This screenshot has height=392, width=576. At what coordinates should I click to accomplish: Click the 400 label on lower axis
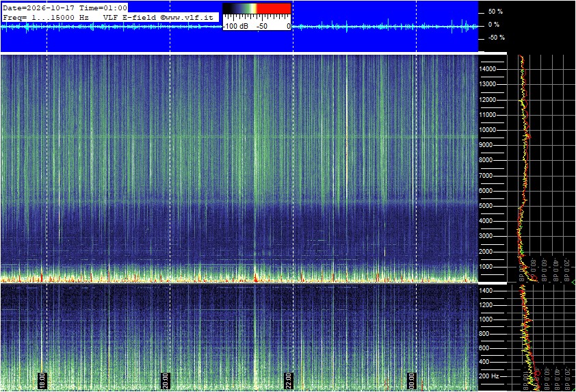484,362
